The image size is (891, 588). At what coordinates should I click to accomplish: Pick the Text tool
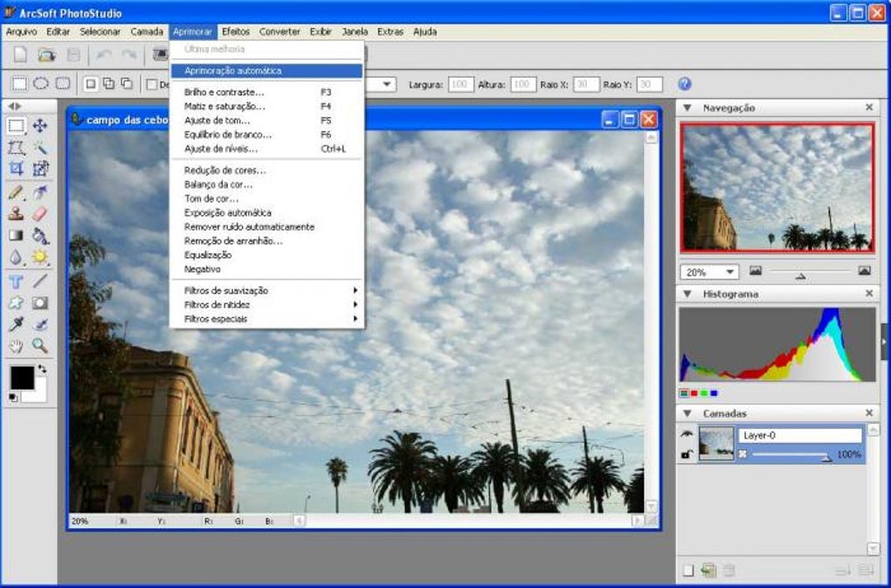[16, 281]
